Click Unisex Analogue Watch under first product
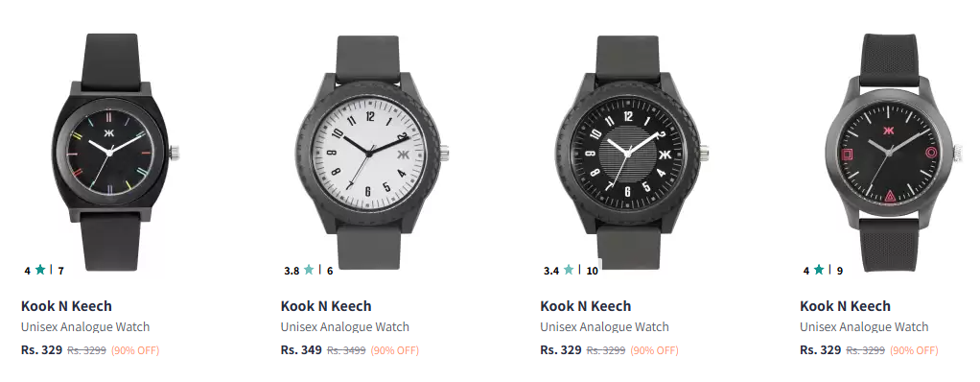The width and height of the screenshot is (980, 382). pos(85,327)
